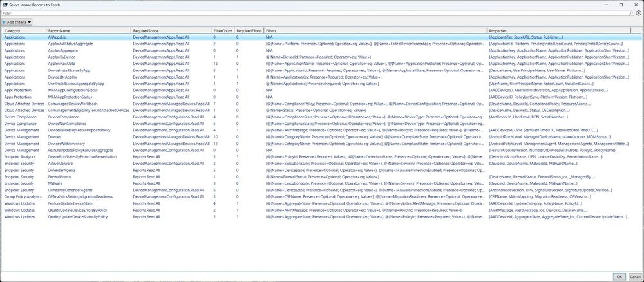Select the Malware report name cell
This screenshot has height=282, width=644.
(x=55, y=183)
